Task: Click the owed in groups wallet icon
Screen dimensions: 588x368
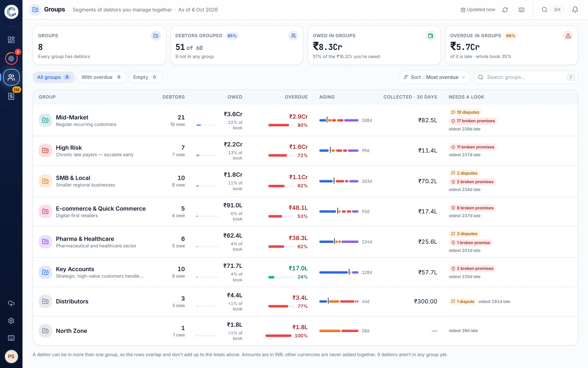Action: click(430, 36)
